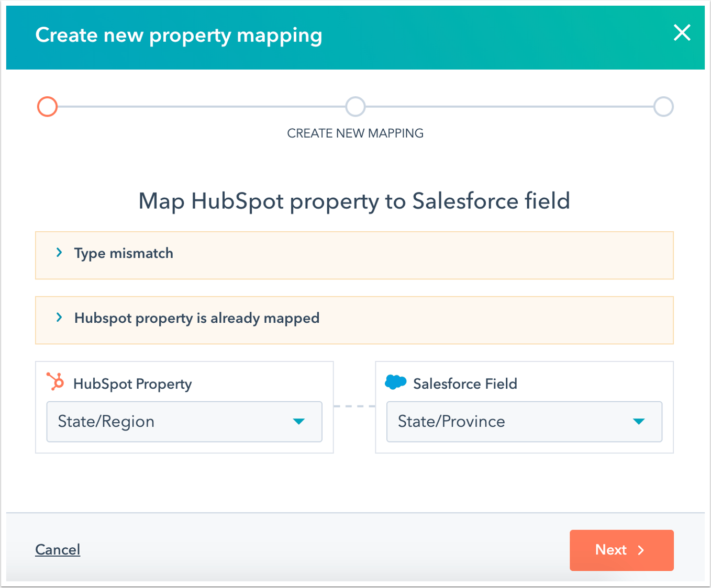Click the X icon in the teal header
Image resolution: width=711 pixels, height=588 pixels.
point(682,33)
